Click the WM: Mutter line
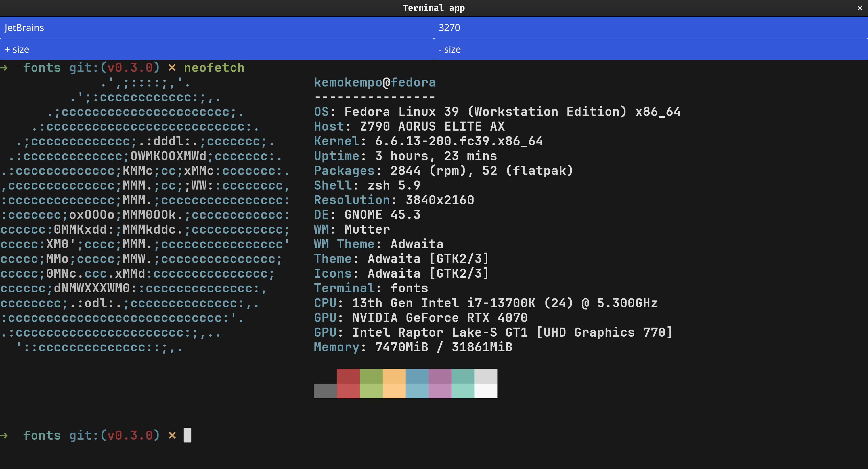This screenshot has height=469, width=868. pyautogui.click(x=352, y=229)
